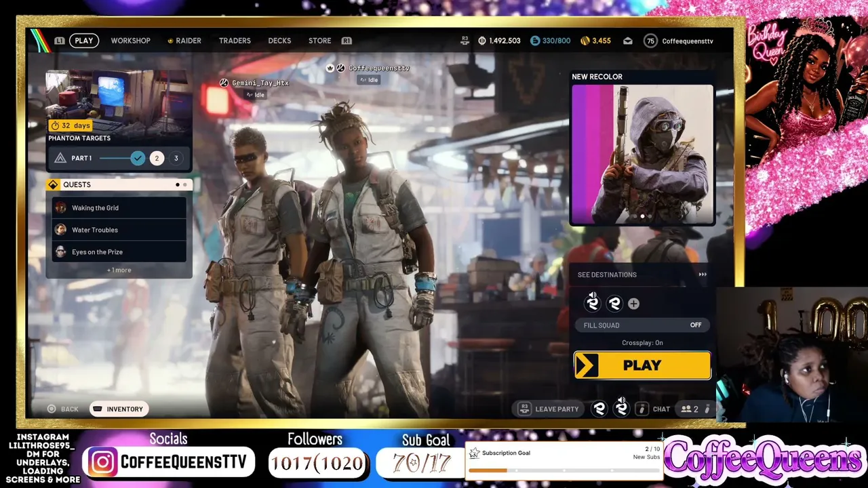Click the level 75 player badge
The height and width of the screenshot is (488, 868).
pyautogui.click(x=650, y=41)
